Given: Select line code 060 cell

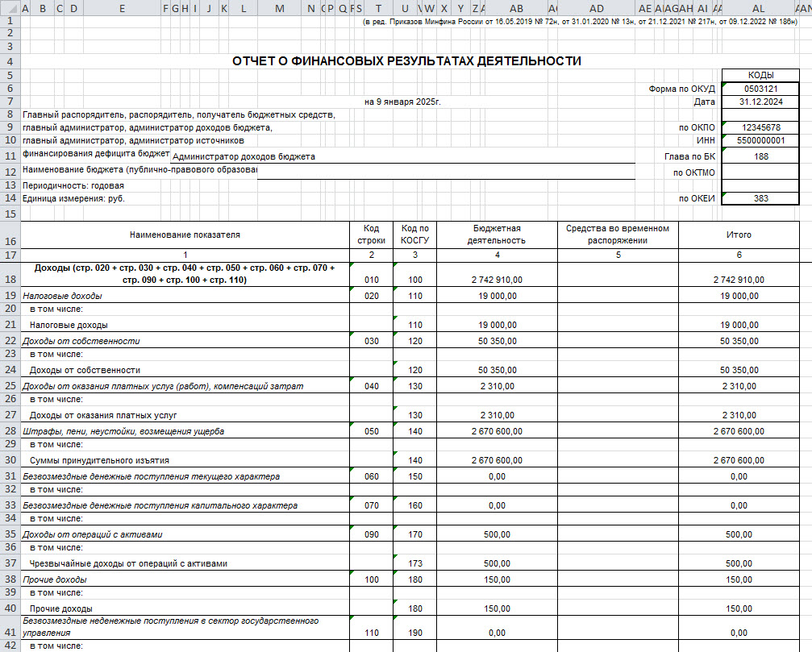Looking at the screenshot, I should pyautogui.click(x=371, y=476).
